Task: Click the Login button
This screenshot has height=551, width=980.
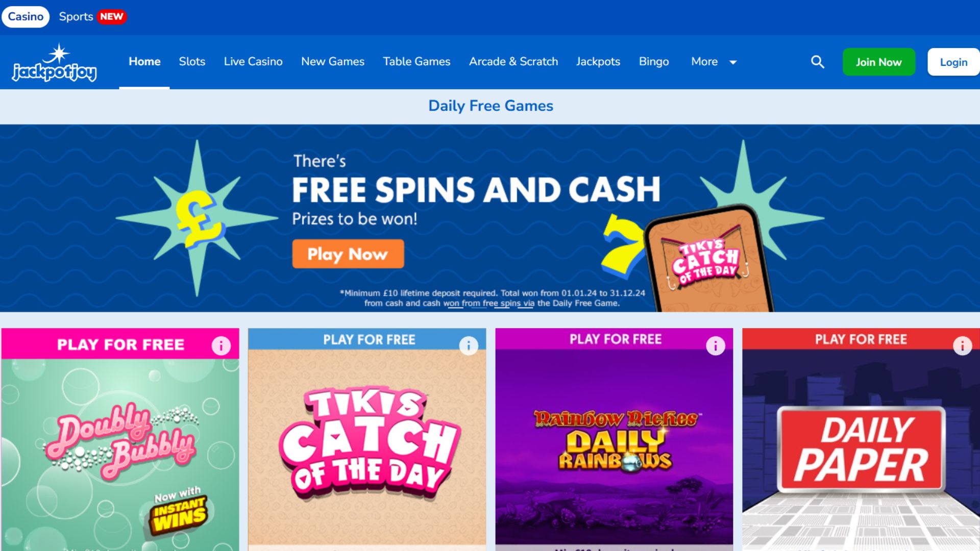Action: pyautogui.click(x=953, y=62)
